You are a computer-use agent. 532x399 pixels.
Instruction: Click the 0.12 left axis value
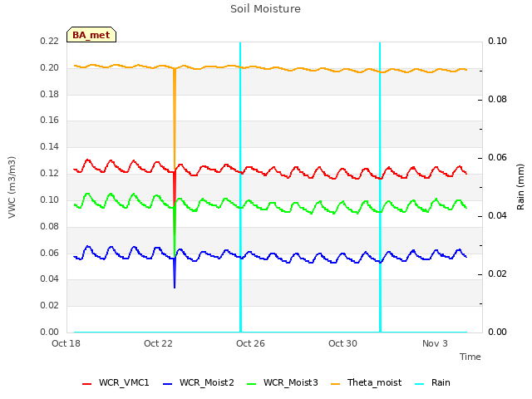(x=50, y=174)
